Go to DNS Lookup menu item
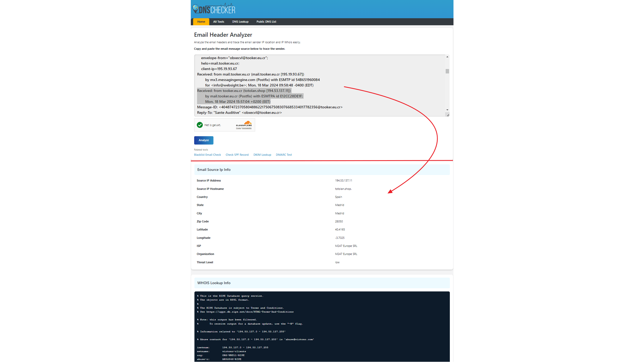644x362 pixels. pos(240,22)
